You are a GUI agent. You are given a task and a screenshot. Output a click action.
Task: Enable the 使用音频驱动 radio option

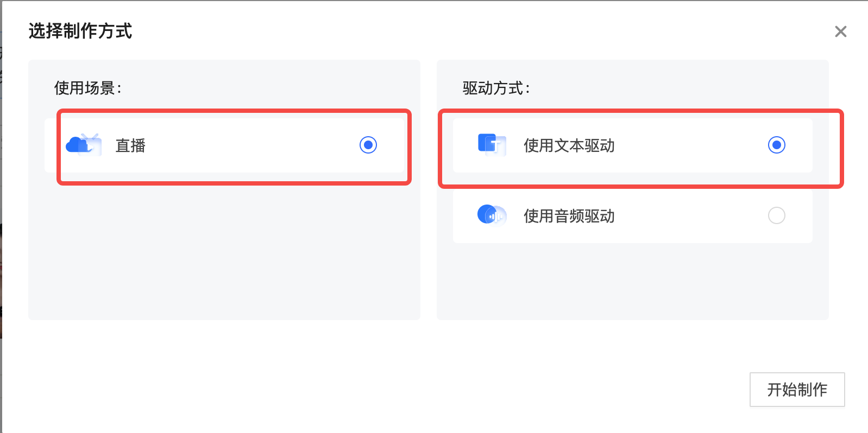778,215
